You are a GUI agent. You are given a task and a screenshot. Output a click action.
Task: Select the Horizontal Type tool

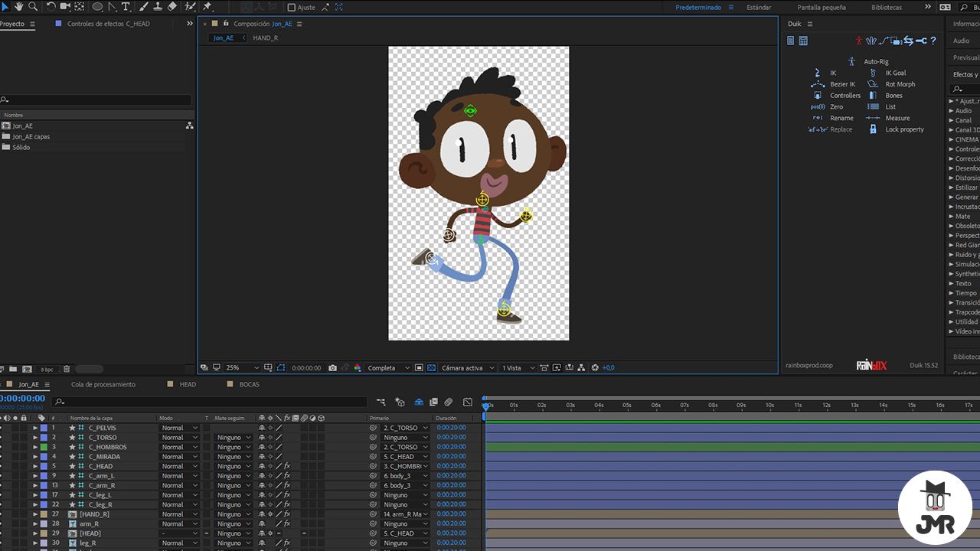click(126, 6)
